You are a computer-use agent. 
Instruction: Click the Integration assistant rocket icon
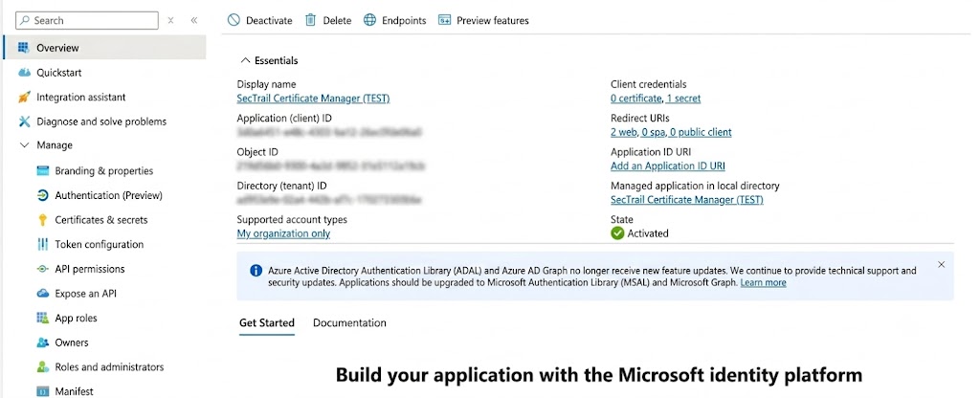24,97
